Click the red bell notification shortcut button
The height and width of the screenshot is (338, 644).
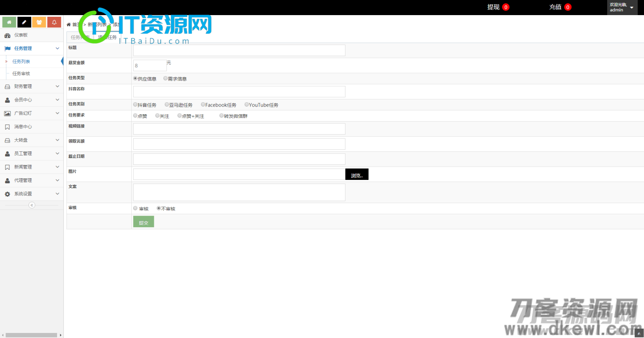pos(54,22)
